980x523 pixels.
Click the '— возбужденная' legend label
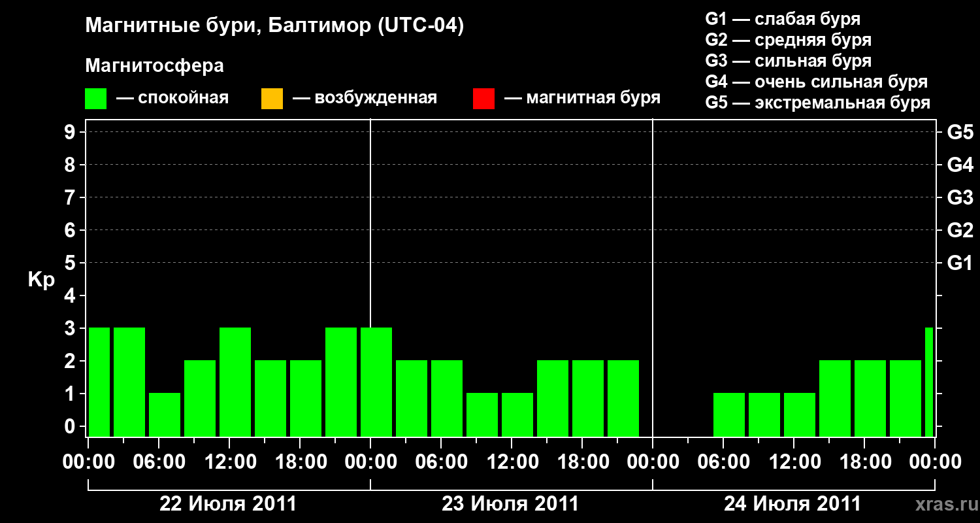365,98
